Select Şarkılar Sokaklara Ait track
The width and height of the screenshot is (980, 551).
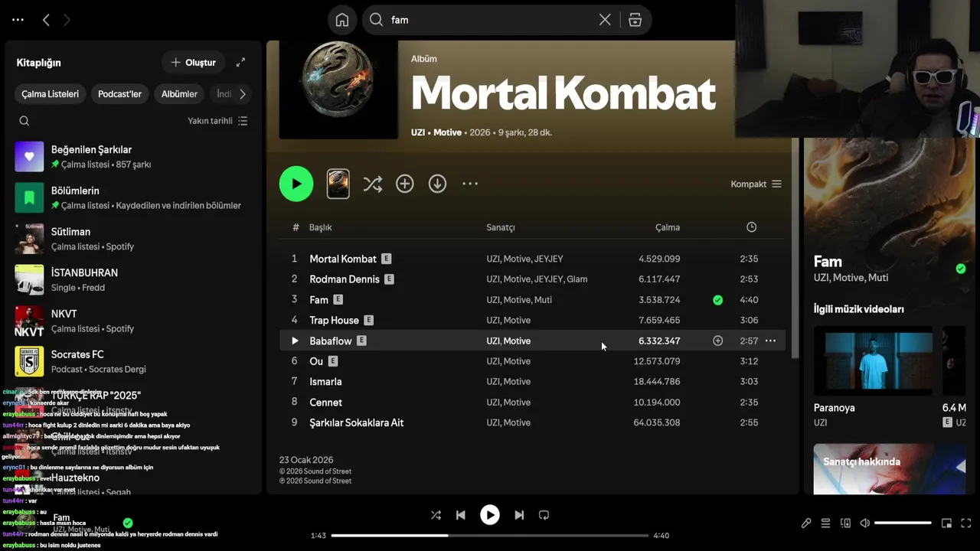pyautogui.click(x=532, y=422)
